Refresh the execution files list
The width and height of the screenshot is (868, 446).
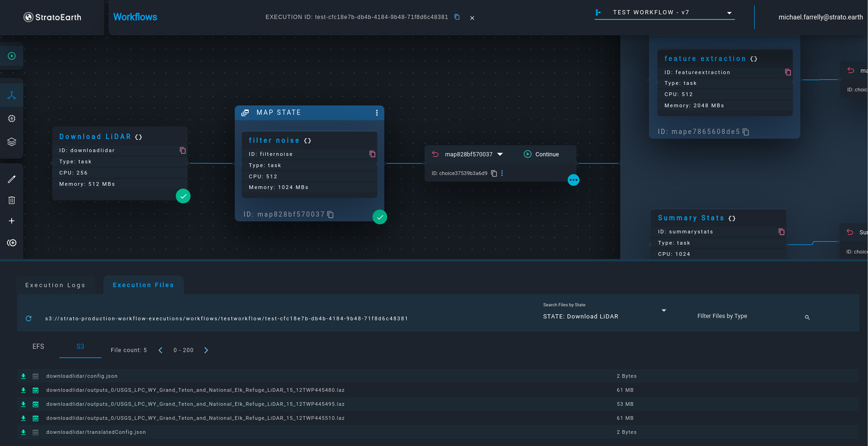[29, 318]
